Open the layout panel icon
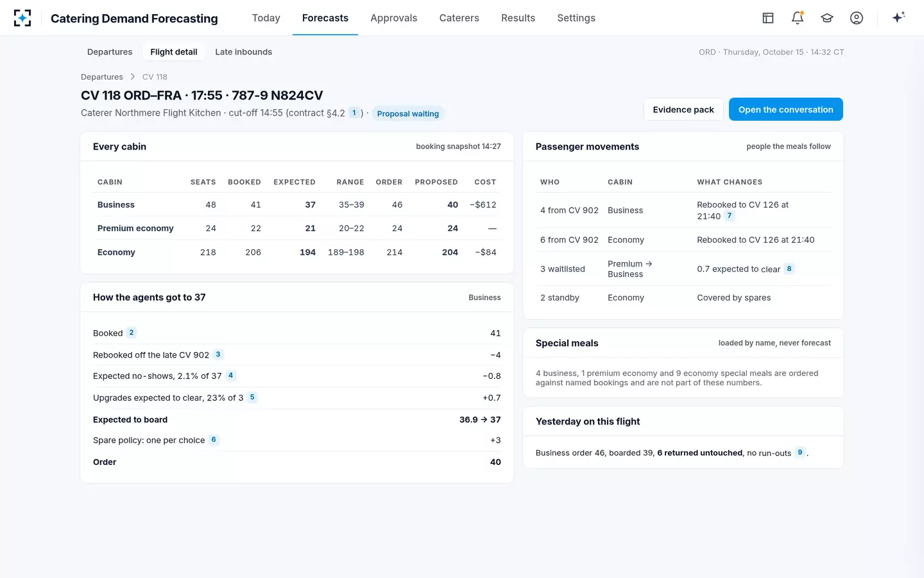 click(768, 18)
